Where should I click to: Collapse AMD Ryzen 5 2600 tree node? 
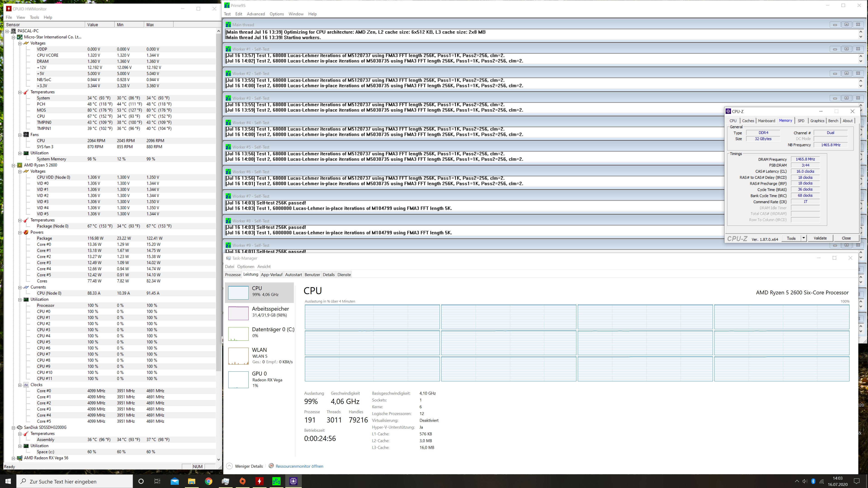[x=14, y=165]
